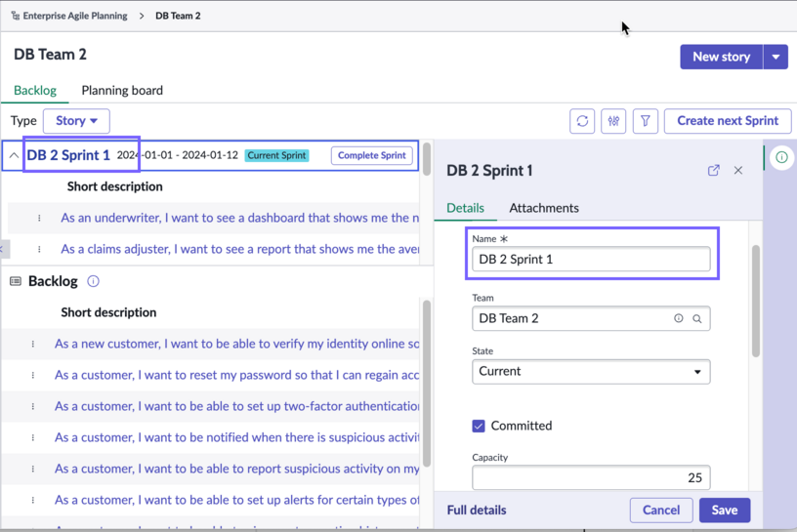This screenshot has width=797, height=532.
Task: Open the notified of suspicious activity story
Action: click(237, 437)
